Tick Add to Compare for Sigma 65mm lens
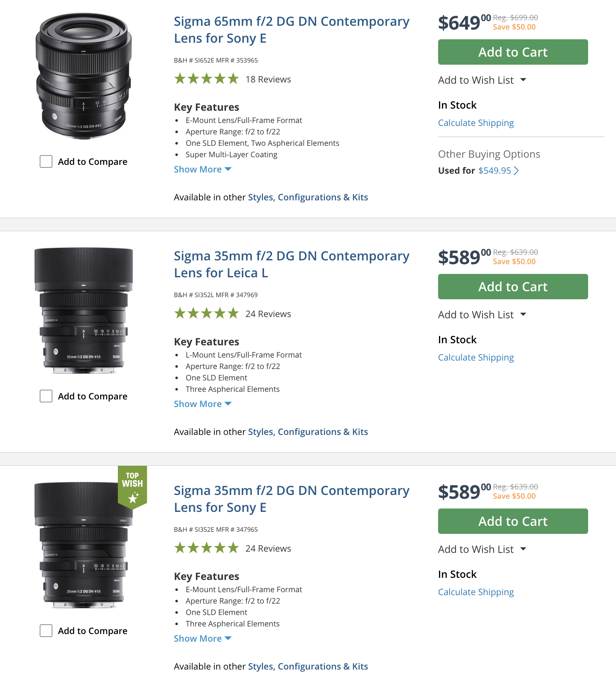The width and height of the screenshot is (616, 678). 46,161
